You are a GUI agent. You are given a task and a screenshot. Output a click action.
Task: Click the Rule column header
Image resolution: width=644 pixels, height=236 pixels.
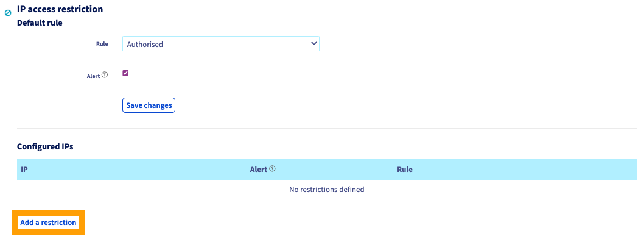(x=405, y=170)
